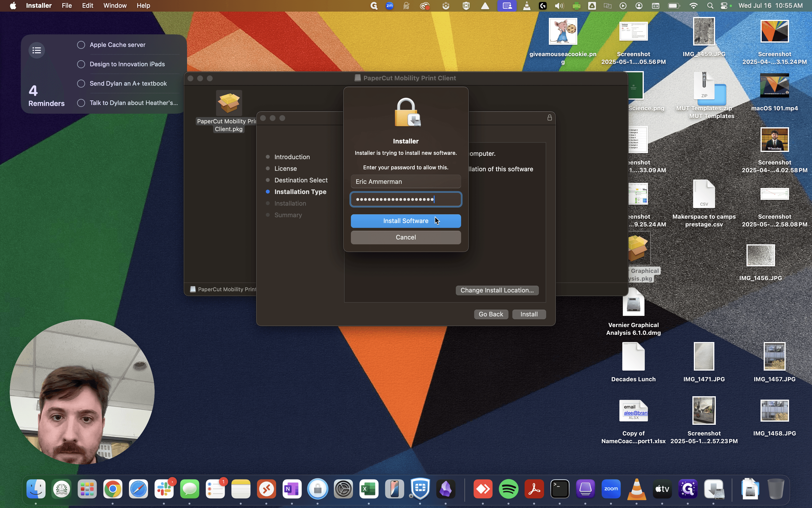Screen dimensions: 812x508
Task: Toggle the Design to Innovation iPads reminder
Action: (x=81, y=64)
